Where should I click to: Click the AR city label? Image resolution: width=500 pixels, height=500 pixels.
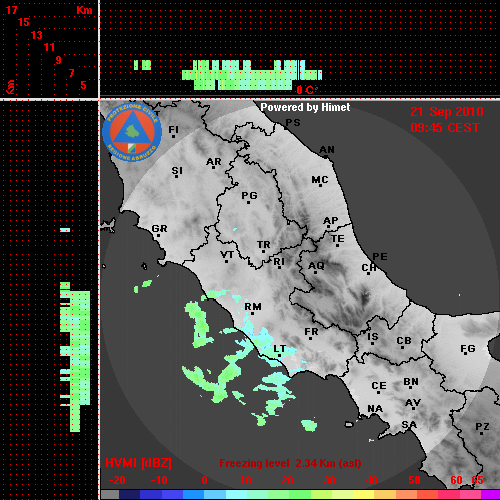pos(214,162)
